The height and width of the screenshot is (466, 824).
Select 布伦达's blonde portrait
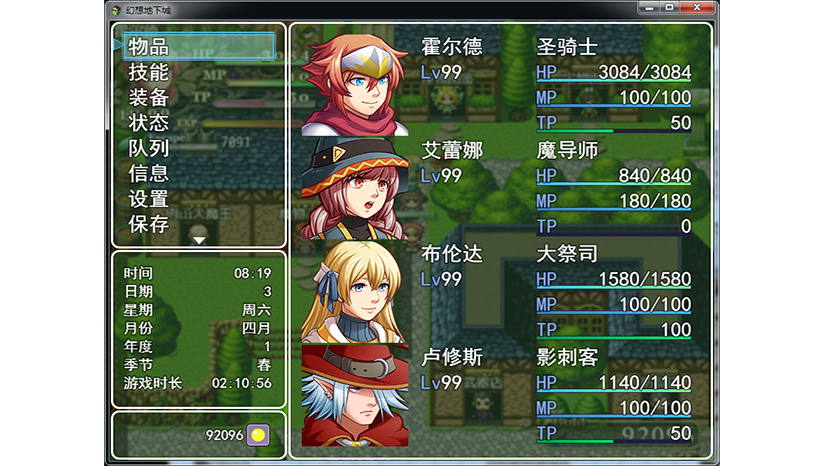[x=355, y=292]
